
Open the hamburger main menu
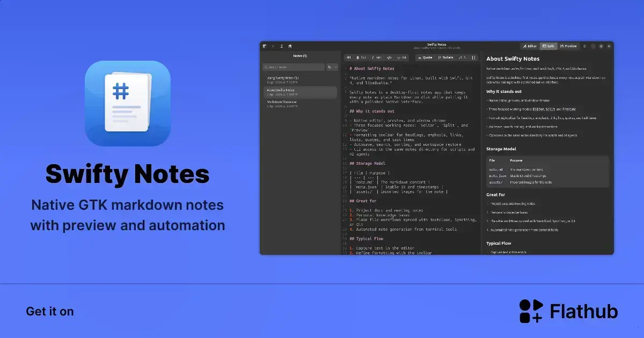584,46
